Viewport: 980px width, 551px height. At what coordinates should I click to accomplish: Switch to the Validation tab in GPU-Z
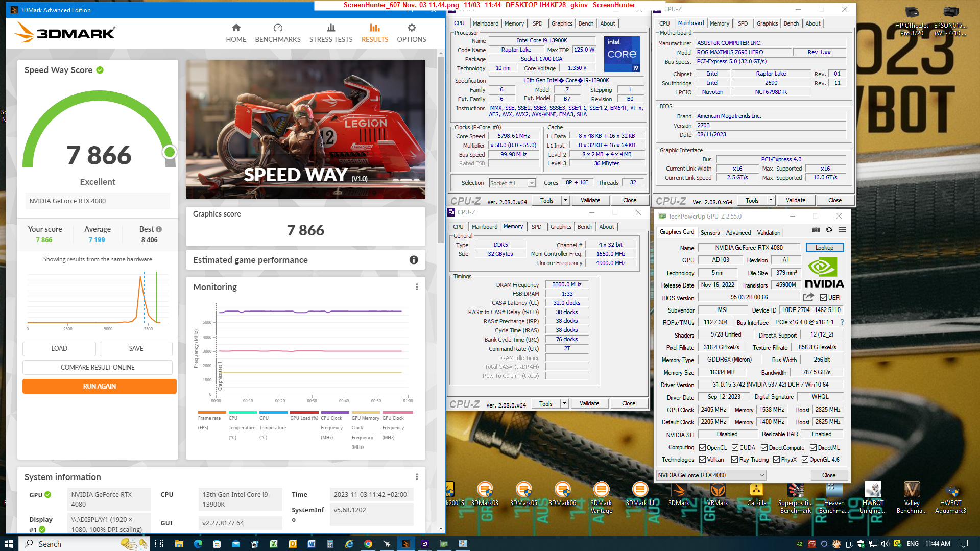[x=769, y=232]
